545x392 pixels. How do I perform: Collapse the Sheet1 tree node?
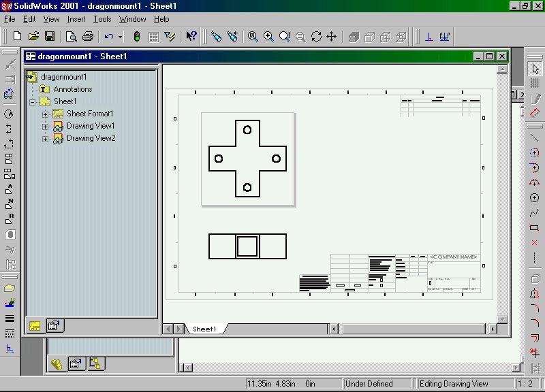click(x=32, y=102)
